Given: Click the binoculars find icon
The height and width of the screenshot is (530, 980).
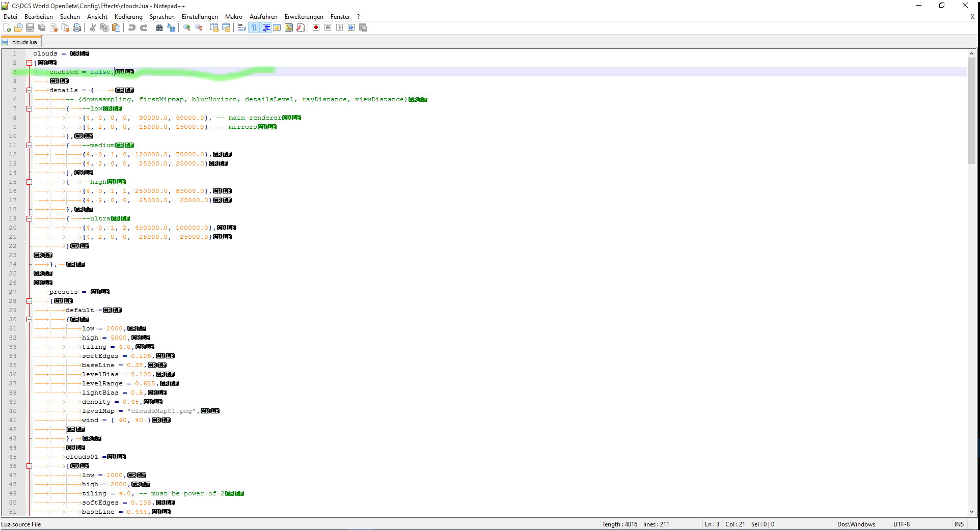Looking at the screenshot, I should coord(159,27).
